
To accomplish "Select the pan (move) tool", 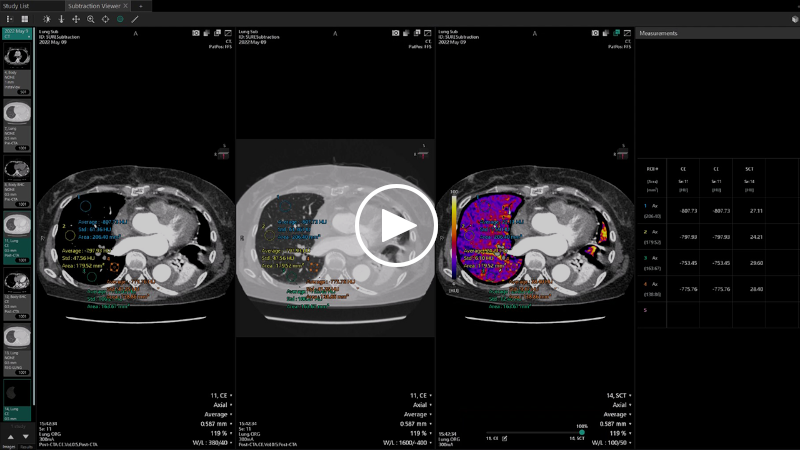I will [76, 19].
